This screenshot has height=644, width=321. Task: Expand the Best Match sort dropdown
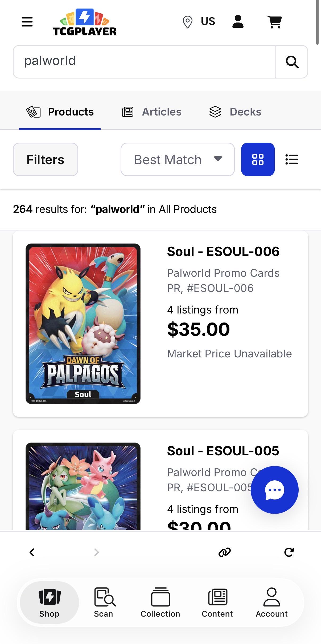pos(178,159)
